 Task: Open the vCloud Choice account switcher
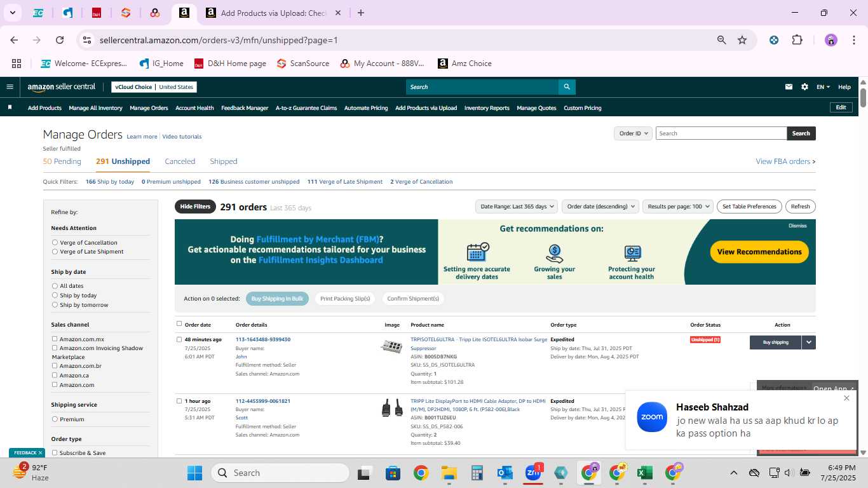154,87
